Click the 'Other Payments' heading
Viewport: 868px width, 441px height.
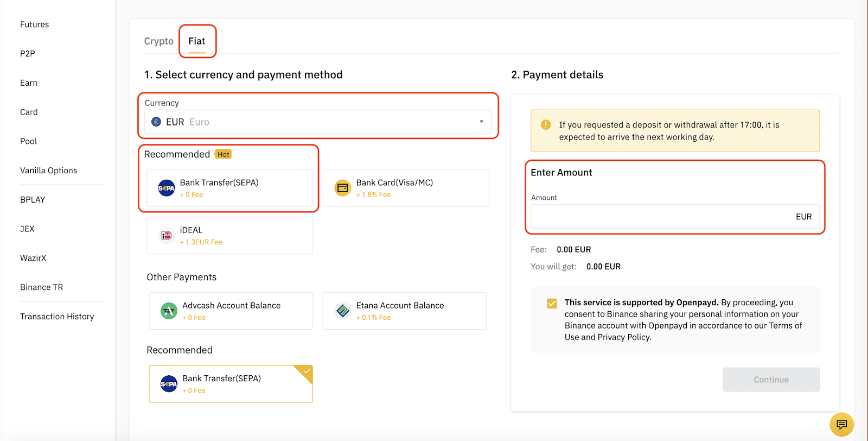coord(181,278)
